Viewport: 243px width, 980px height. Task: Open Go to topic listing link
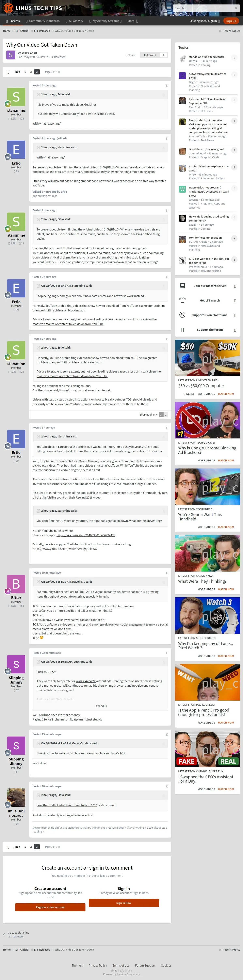coord(18,933)
